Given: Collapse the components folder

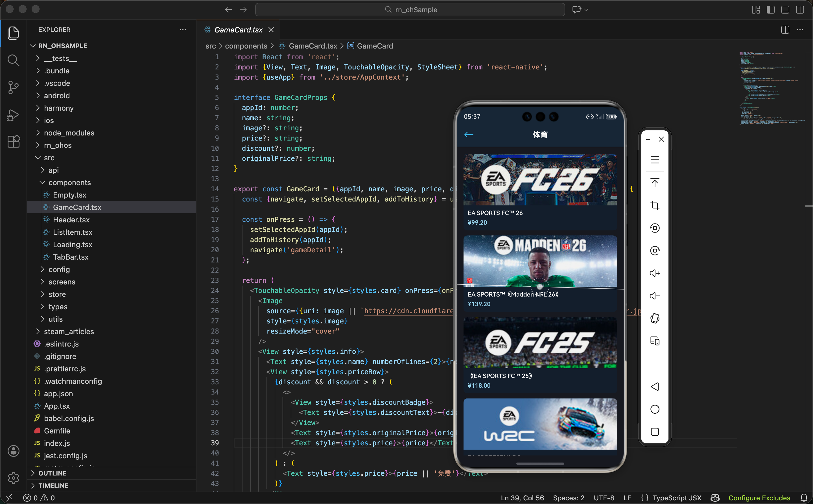Looking at the screenshot, I should pyautogui.click(x=69, y=182).
